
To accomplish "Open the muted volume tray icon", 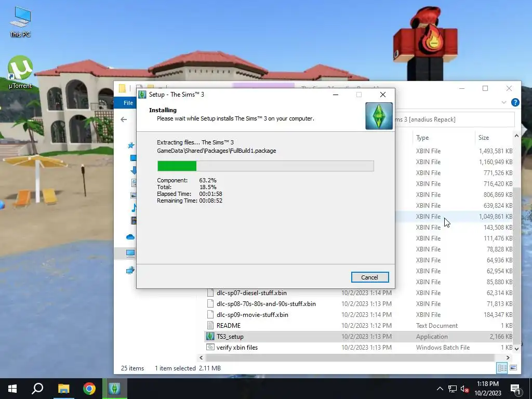I will (x=465, y=389).
